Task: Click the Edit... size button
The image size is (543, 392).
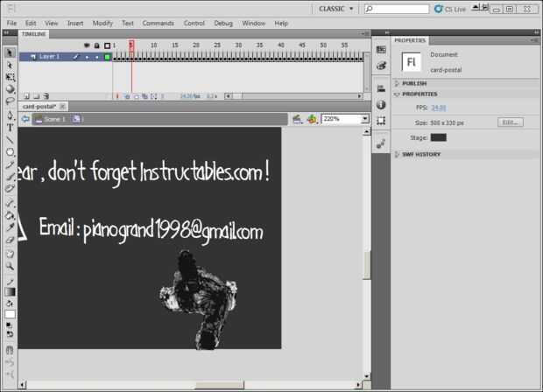Action: pyautogui.click(x=511, y=122)
